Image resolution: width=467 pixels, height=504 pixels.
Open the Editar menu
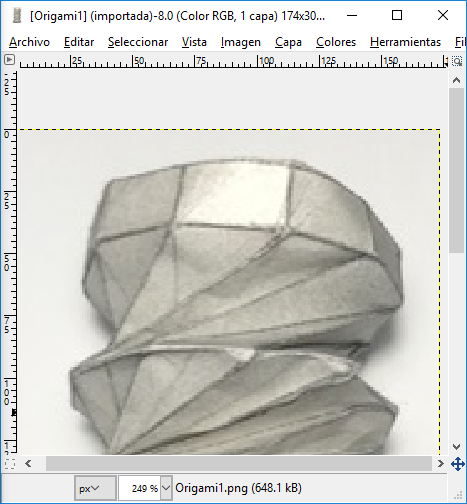click(x=79, y=42)
